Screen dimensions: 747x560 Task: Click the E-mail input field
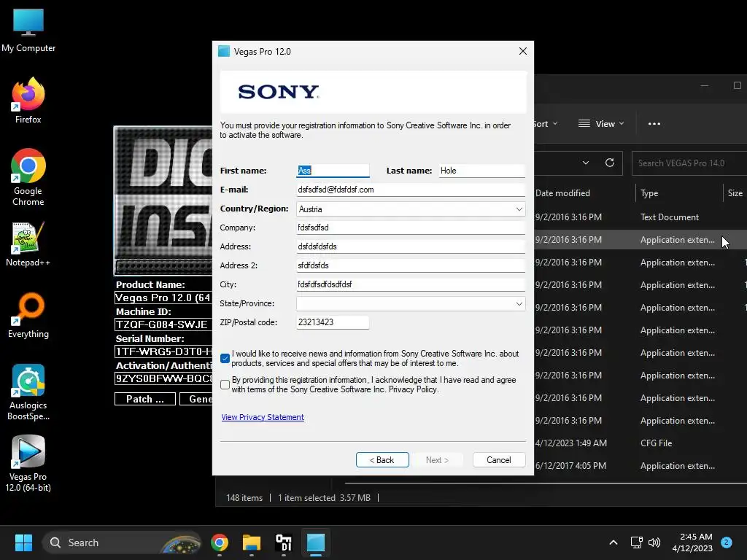pyautogui.click(x=411, y=190)
